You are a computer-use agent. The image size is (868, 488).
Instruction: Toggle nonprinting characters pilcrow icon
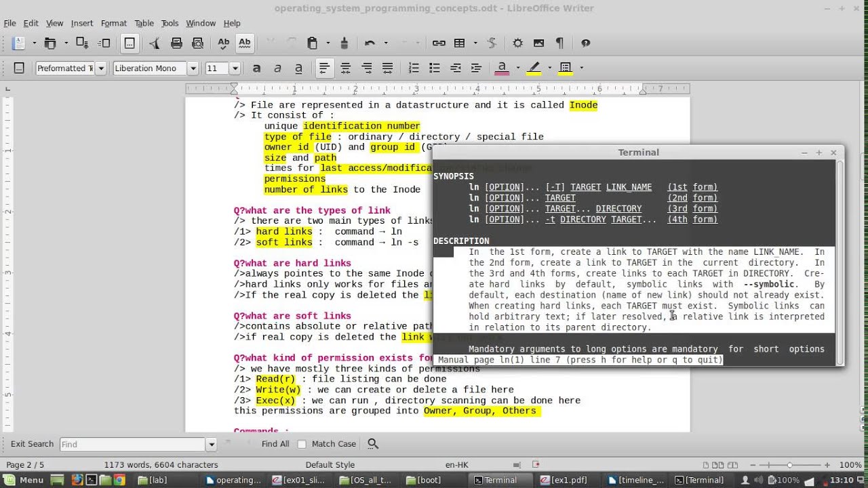click(x=559, y=43)
